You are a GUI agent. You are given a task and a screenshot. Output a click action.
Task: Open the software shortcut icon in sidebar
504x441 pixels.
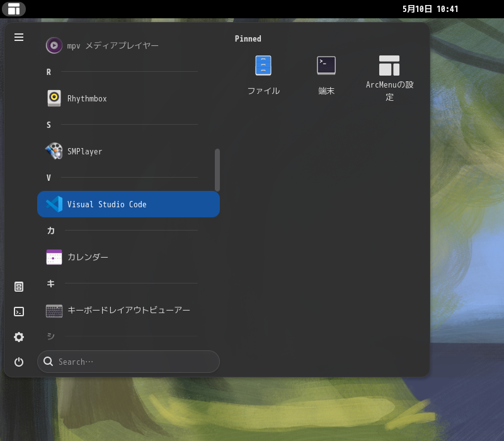click(19, 287)
